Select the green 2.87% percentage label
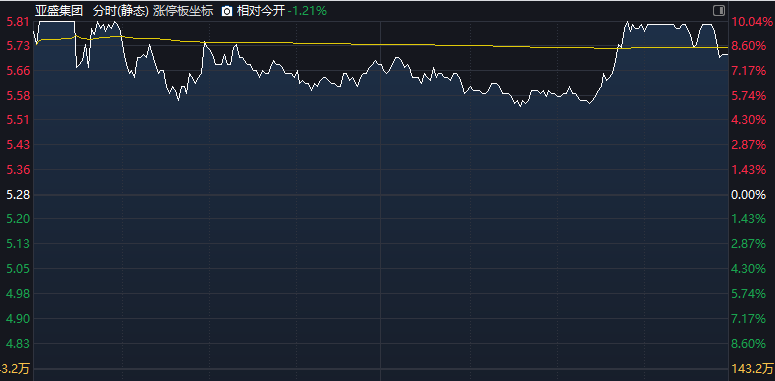Screen dimensions: 775x381 click(x=748, y=244)
